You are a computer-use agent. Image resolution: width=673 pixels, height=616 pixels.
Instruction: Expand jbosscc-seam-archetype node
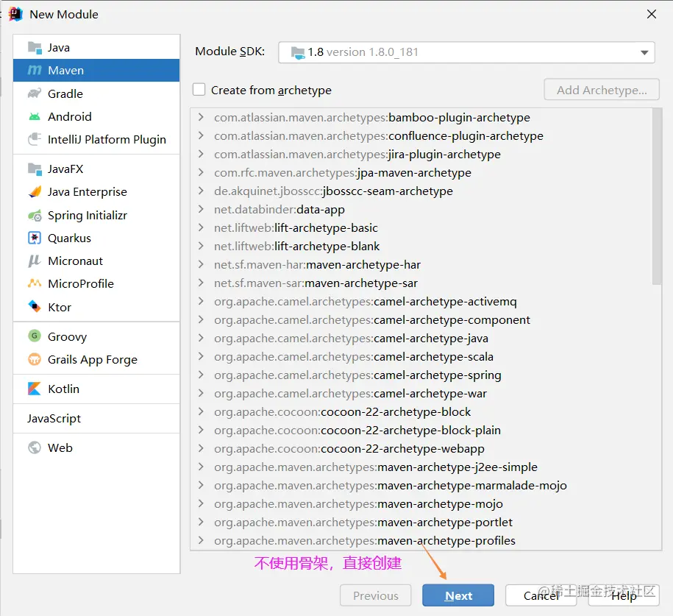tap(201, 191)
